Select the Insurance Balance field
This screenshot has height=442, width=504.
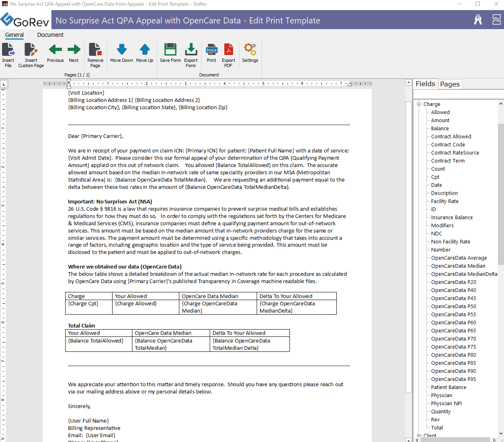(x=452, y=217)
